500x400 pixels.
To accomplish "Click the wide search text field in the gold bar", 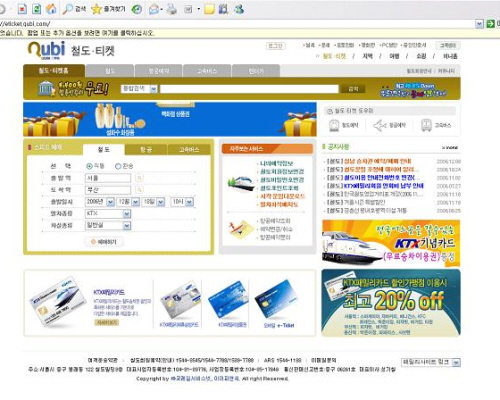I will (249, 89).
